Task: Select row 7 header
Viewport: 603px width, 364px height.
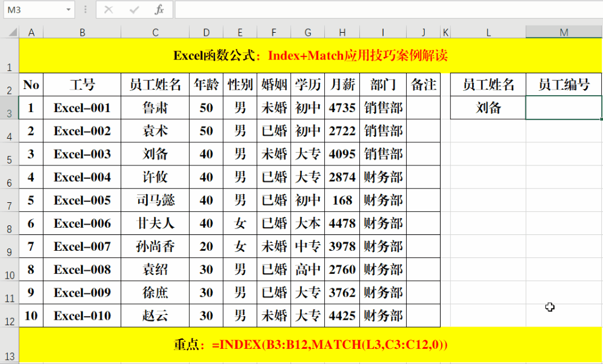Action: pos(9,200)
